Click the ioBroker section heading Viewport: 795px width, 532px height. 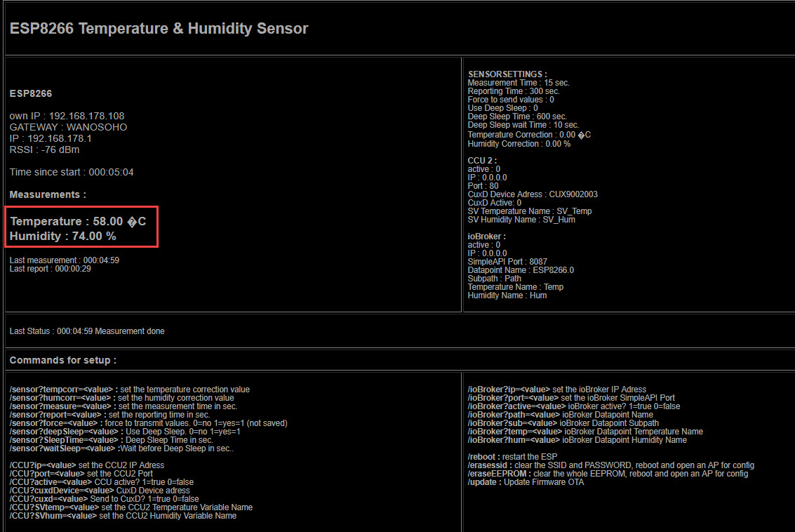(487, 237)
